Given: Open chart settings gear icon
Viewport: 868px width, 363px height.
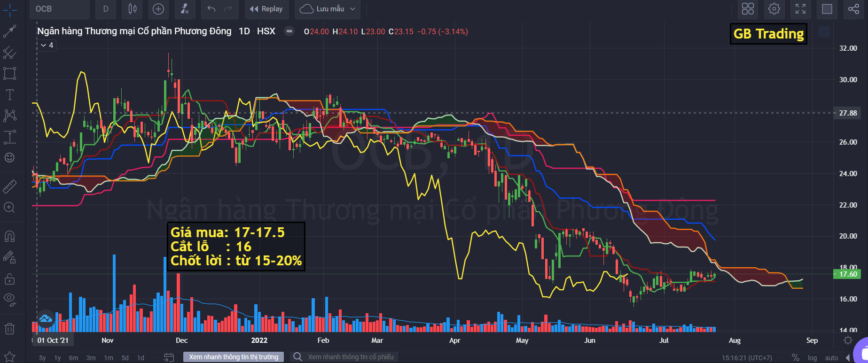Looking at the screenshot, I should (x=774, y=9).
